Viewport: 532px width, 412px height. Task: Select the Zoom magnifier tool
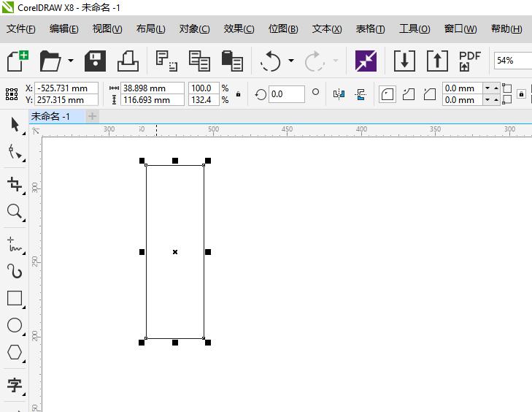14,212
